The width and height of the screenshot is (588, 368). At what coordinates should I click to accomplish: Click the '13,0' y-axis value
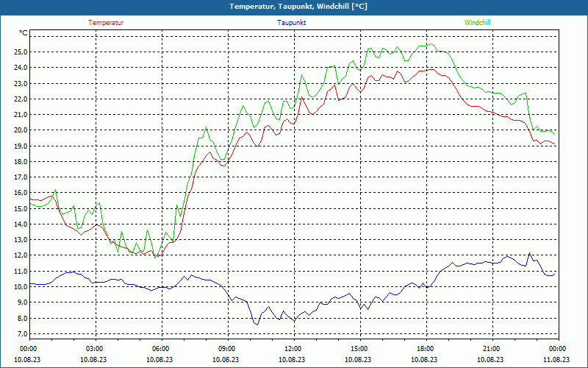(21, 240)
